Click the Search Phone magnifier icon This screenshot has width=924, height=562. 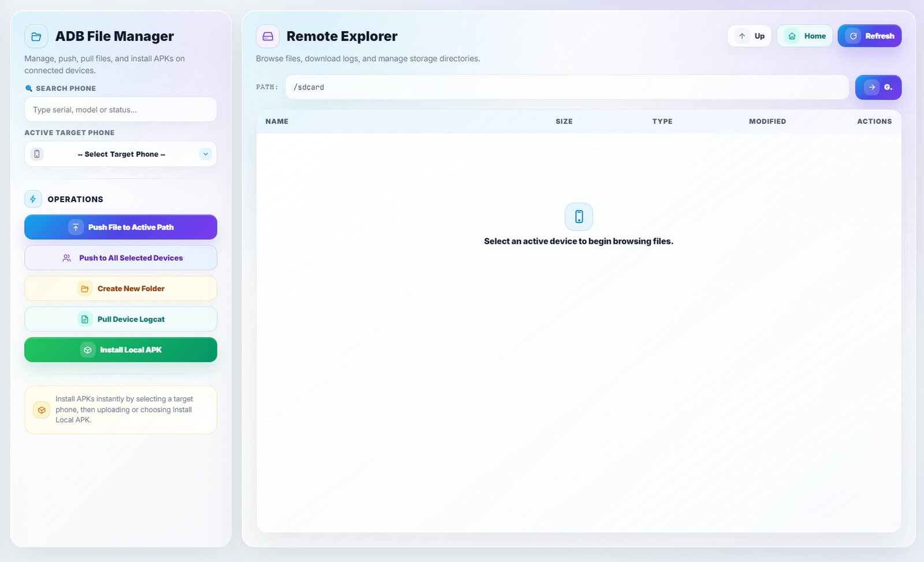29,88
